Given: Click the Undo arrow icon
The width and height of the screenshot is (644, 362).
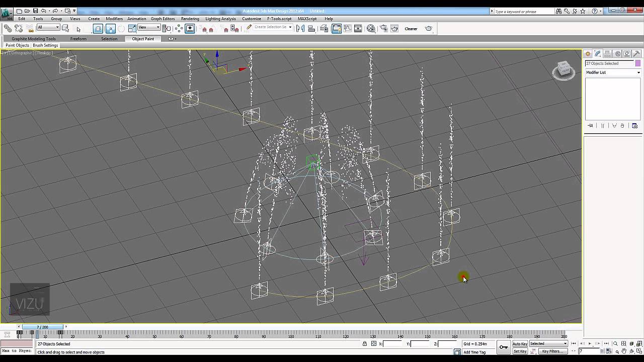Looking at the screenshot, I should 43,11.
